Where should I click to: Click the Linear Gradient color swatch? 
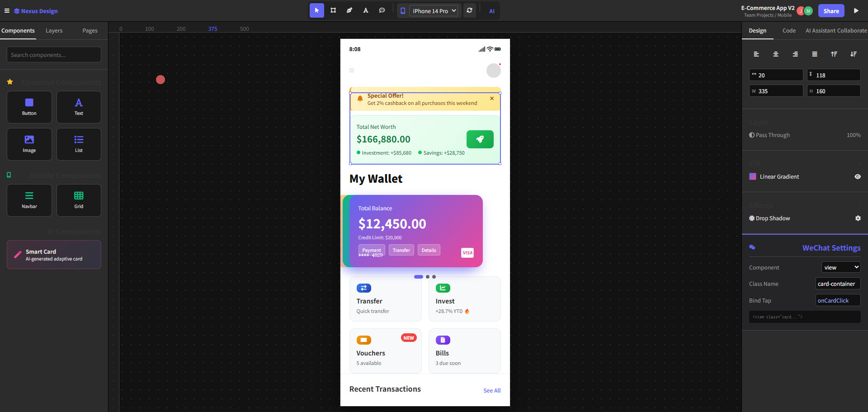pos(753,177)
